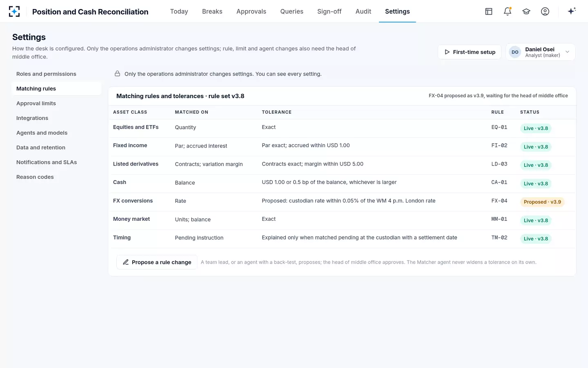Switch to the Today tab
Viewport: 588px width, 368px height.
[179, 11]
